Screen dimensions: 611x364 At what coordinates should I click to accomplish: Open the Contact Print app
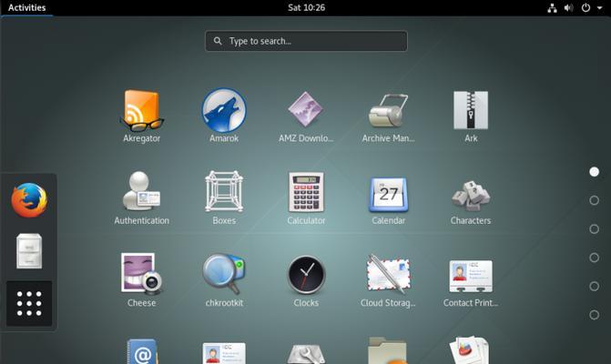471,277
